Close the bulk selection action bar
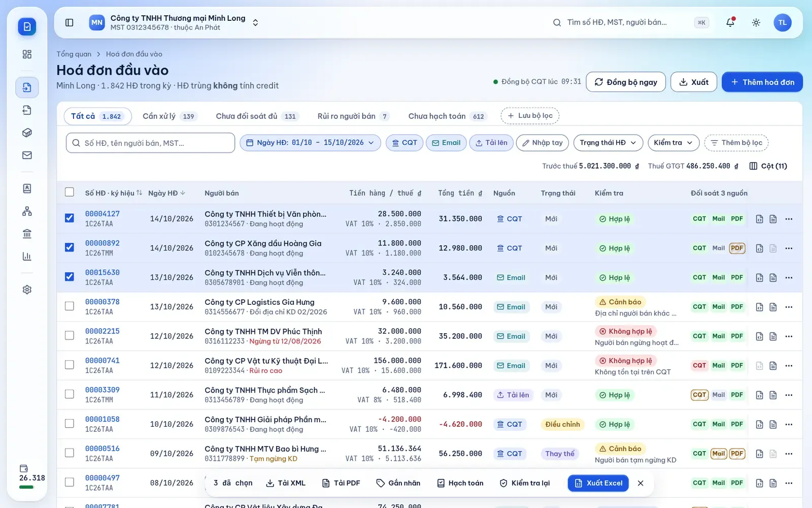The image size is (812, 508). coord(640,483)
